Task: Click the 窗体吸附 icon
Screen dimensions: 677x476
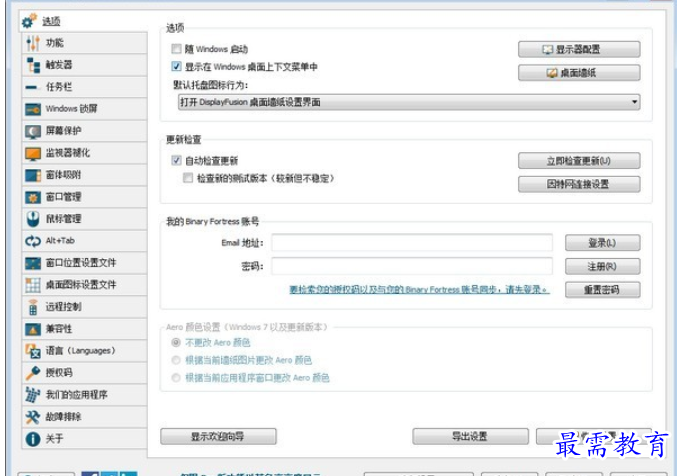Action: click(33, 175)
